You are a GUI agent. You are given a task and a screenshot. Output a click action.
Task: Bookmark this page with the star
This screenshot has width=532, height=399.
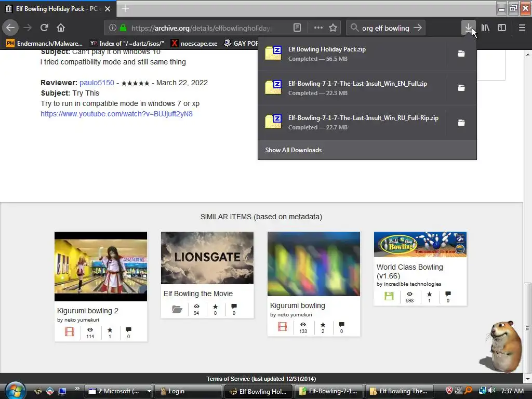(333, 28)
